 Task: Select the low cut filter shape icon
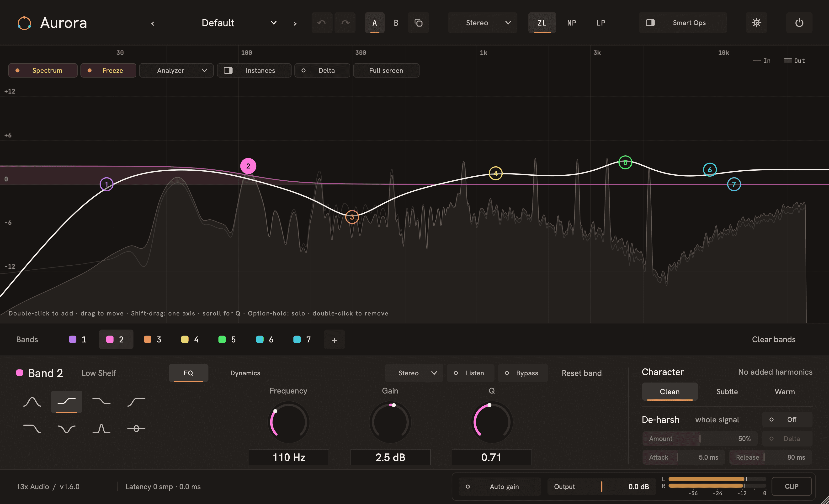(136, 401)
